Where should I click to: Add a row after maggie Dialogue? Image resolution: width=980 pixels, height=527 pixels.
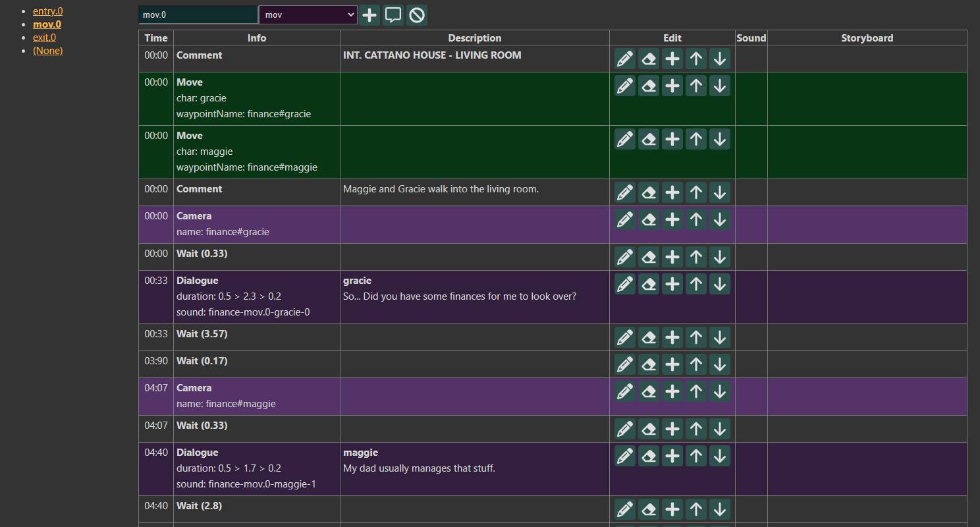[672, 456]
